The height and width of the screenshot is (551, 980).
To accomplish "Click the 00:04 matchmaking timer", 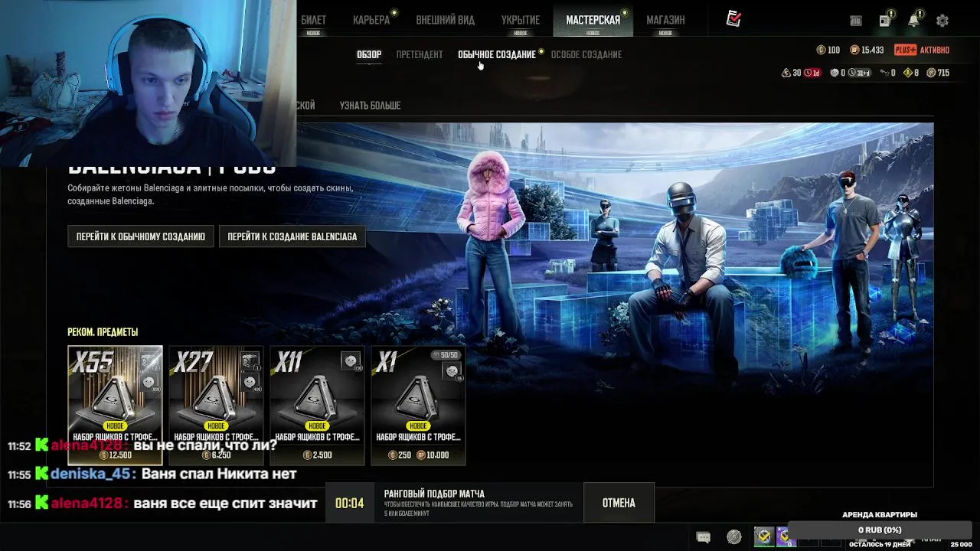I will (349, 503).
